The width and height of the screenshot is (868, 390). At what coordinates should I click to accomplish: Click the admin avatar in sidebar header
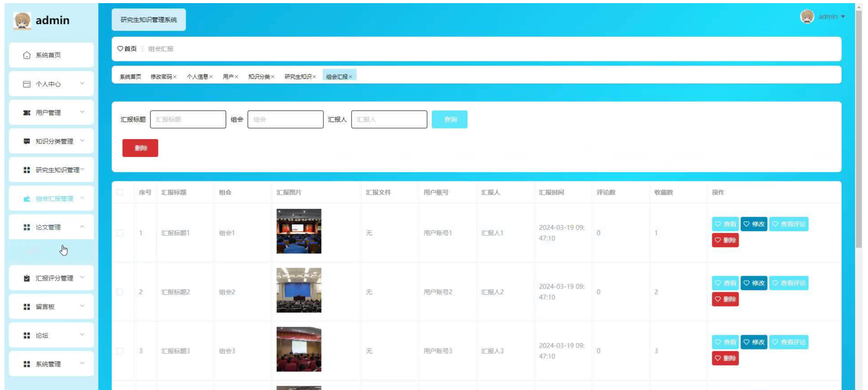[x=22, y=21]
